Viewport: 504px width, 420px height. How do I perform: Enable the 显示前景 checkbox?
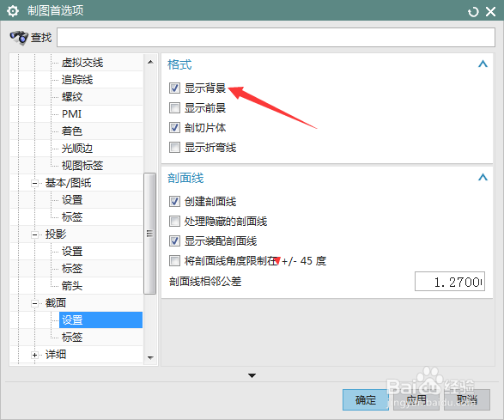[174, 107]
